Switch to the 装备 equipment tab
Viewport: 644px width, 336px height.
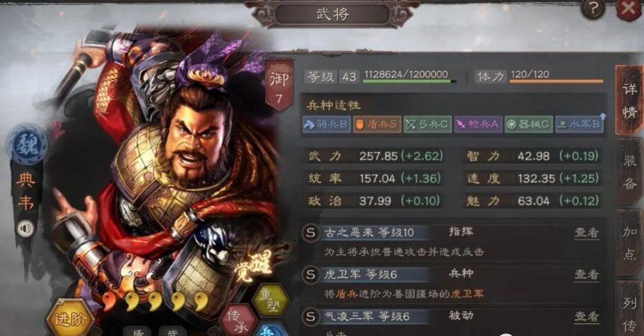[x=629, y=171]
